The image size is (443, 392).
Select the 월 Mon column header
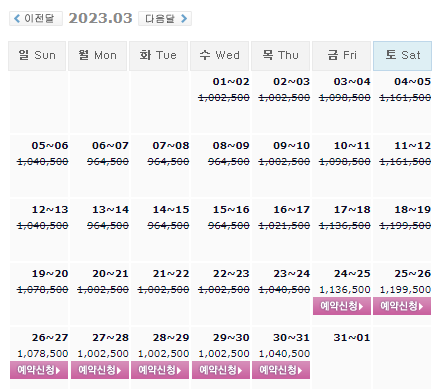(97, 56)
